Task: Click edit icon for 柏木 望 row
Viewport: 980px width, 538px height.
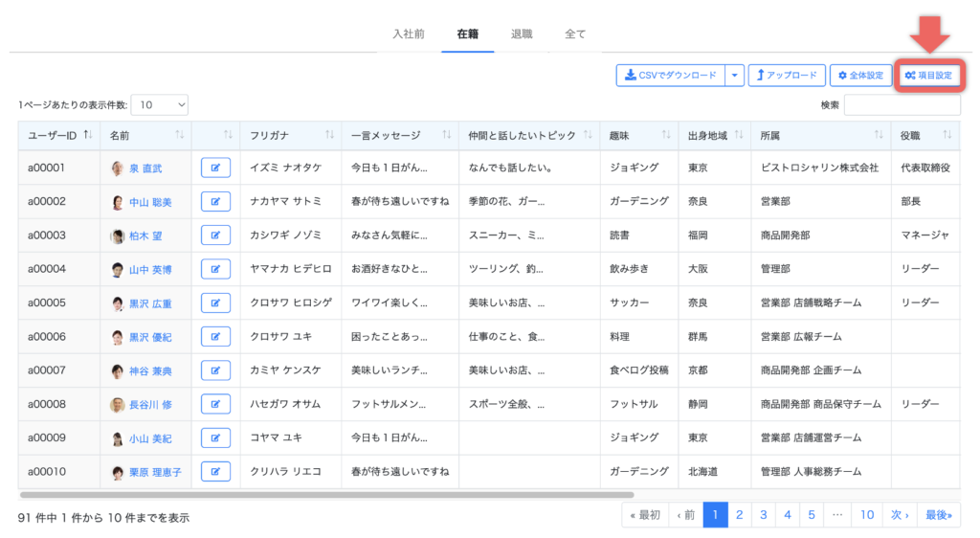Action: (215, 235)
